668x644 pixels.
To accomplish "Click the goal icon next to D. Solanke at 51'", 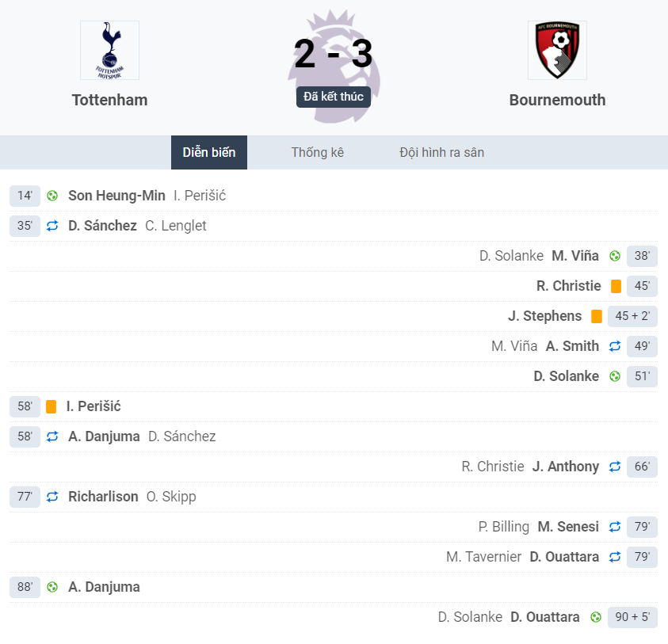I will 615,376.
